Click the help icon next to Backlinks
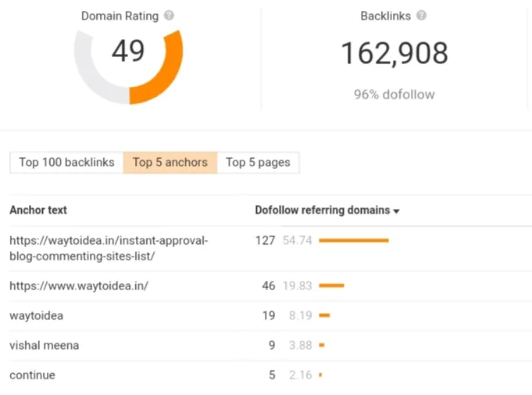 [421, 16]
